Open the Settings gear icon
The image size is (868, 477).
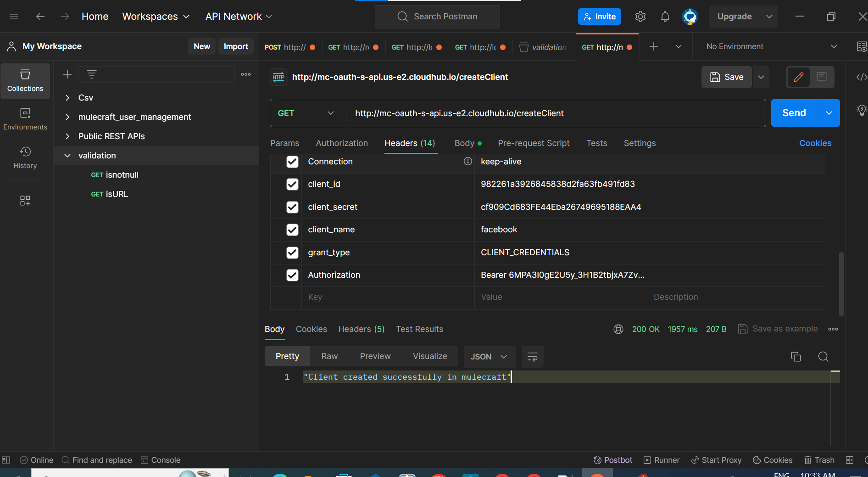pyautogui.click(x=640, y=17)
